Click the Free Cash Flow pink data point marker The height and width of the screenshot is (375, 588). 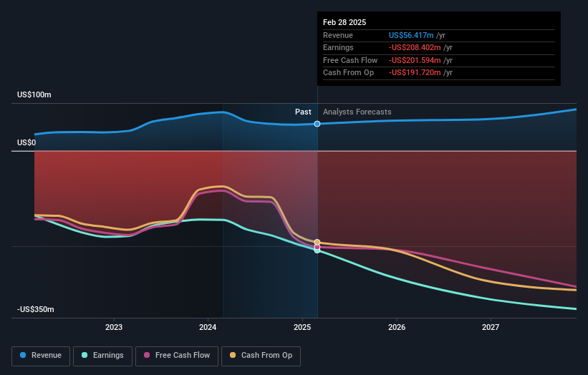click(317, 247)
